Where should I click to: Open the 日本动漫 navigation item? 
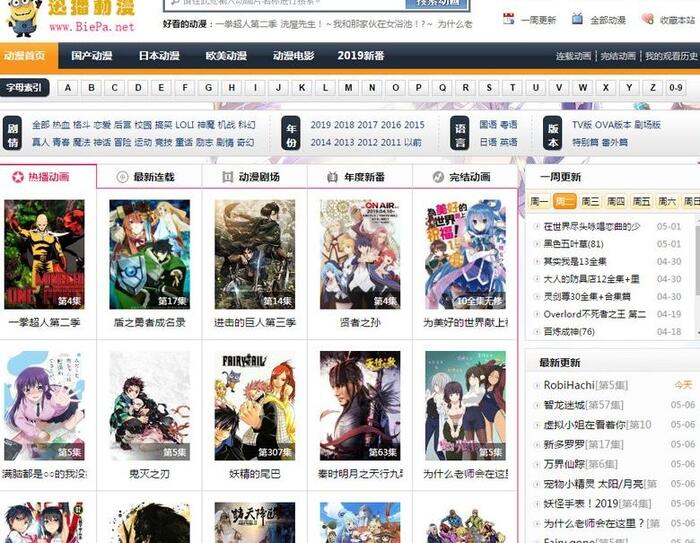[x=159, y=56]
